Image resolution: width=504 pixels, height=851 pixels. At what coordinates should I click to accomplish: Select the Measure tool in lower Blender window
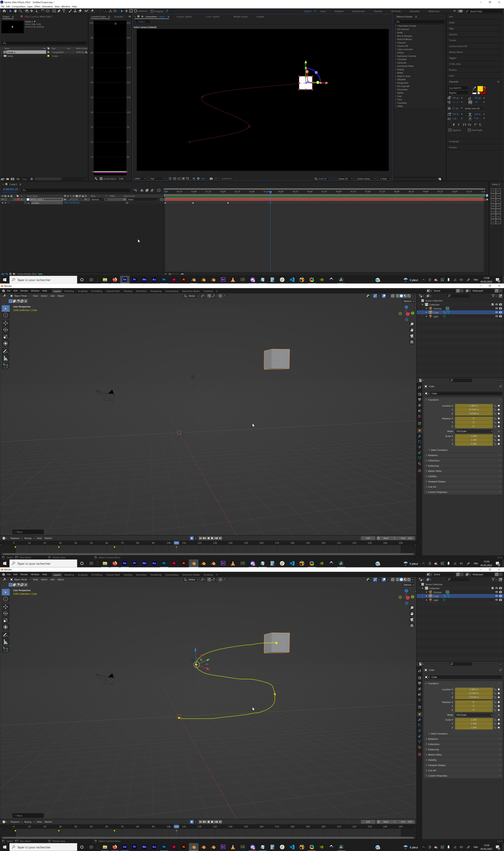pos(6,642)
